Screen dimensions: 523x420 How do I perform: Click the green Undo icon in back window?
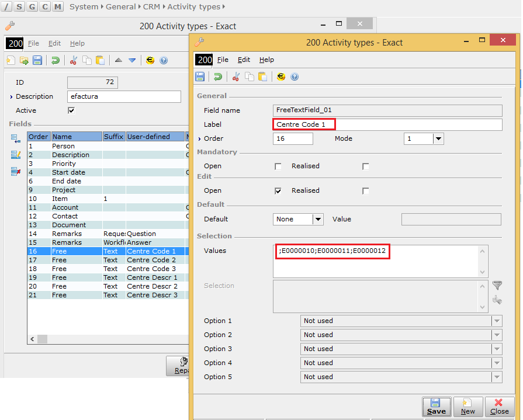(56, 60)
